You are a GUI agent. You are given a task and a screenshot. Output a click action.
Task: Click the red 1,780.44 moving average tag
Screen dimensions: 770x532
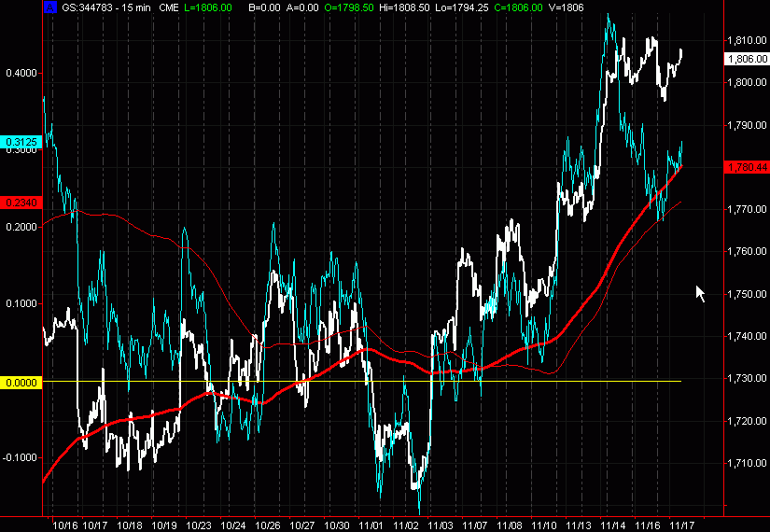click(747, 167)
